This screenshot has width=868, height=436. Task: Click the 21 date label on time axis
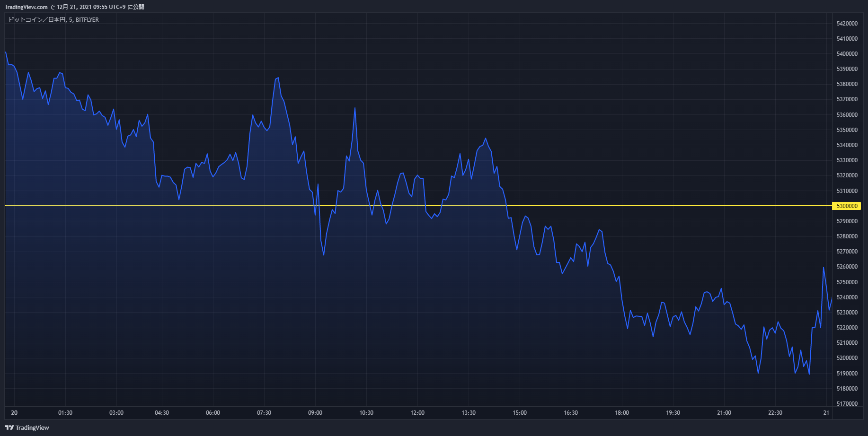826,413
